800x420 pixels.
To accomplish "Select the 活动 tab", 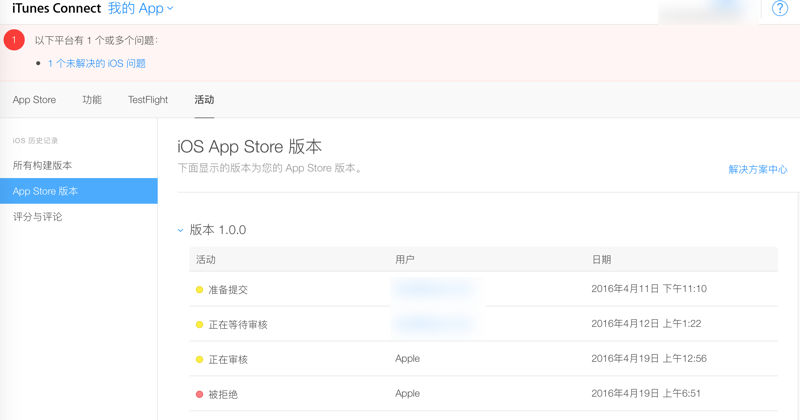I will [x=204, y=100].
